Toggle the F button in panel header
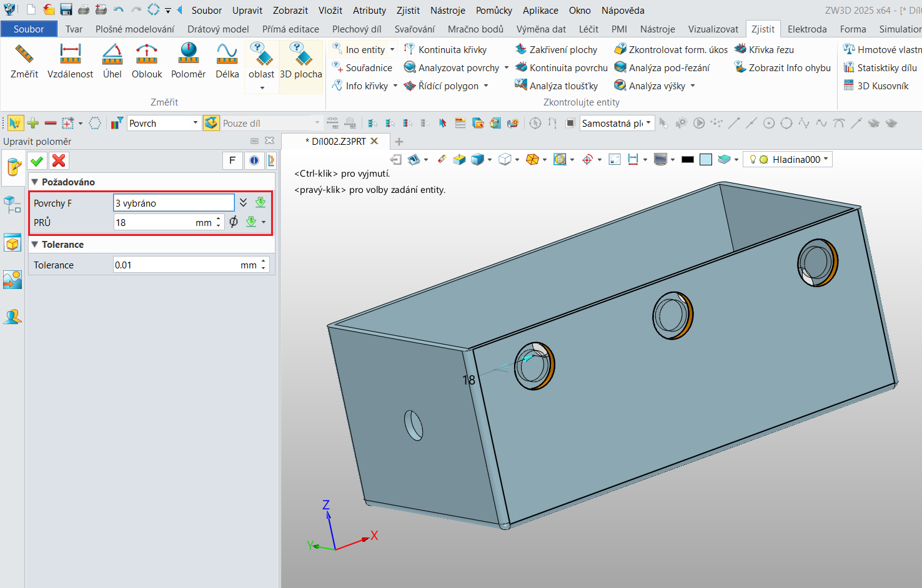 click(232, 160)
